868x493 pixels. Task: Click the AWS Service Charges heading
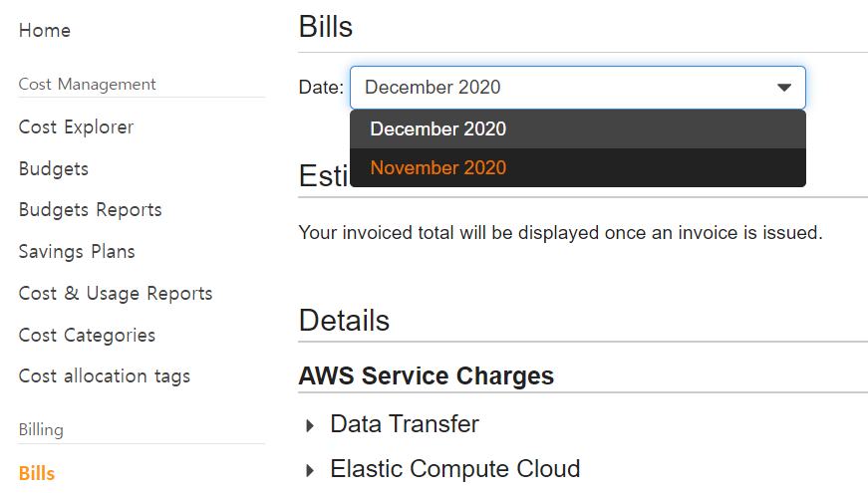coord(426,376)
